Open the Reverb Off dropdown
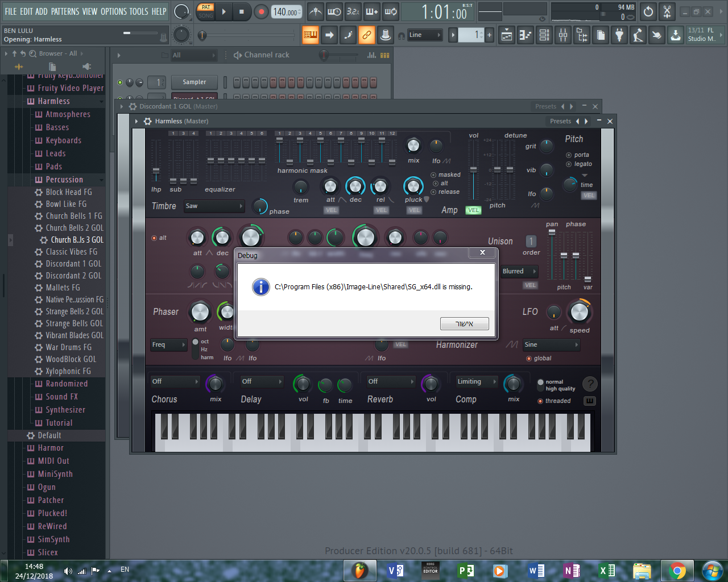 click(x=391, y=381)
